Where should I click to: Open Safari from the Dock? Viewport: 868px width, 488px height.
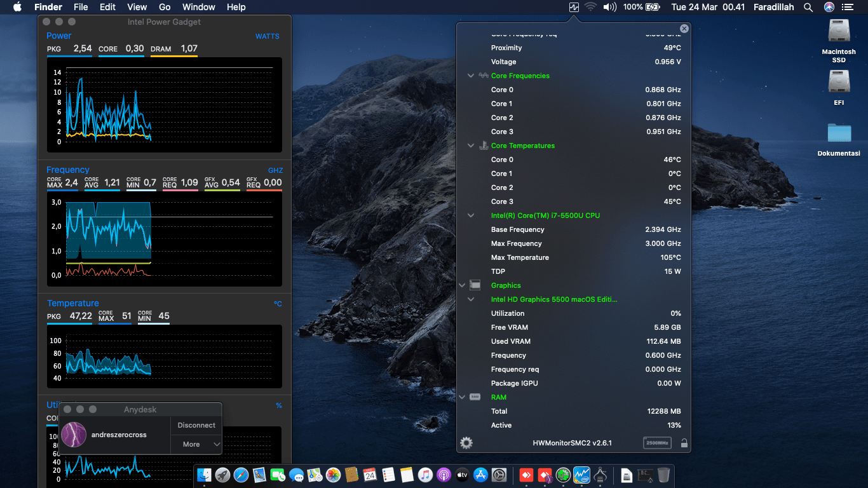pos(241,475)
